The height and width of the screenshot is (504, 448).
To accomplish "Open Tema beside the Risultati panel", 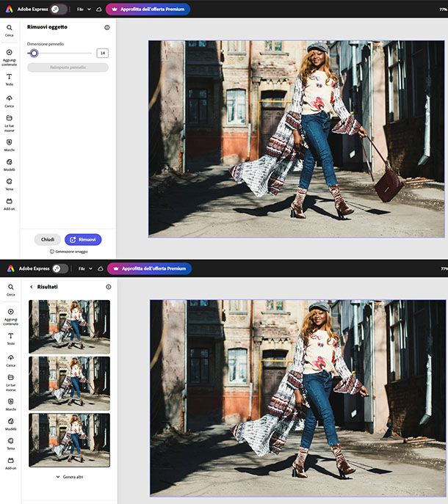I will pos(10,444).
